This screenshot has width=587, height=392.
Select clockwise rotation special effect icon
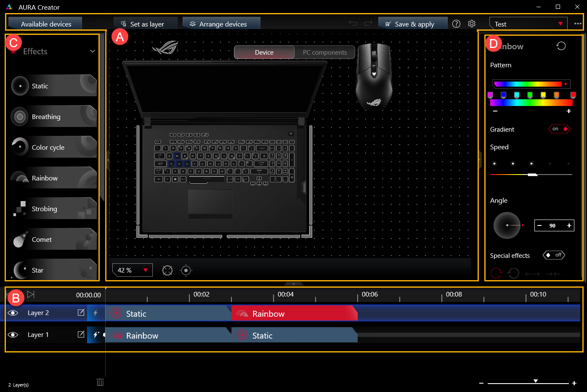[497, 273]
